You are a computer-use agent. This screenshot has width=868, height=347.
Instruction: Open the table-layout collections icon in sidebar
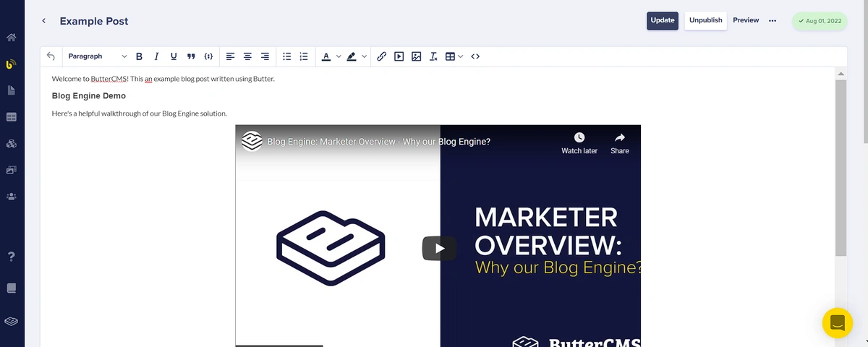coord(12,117)
